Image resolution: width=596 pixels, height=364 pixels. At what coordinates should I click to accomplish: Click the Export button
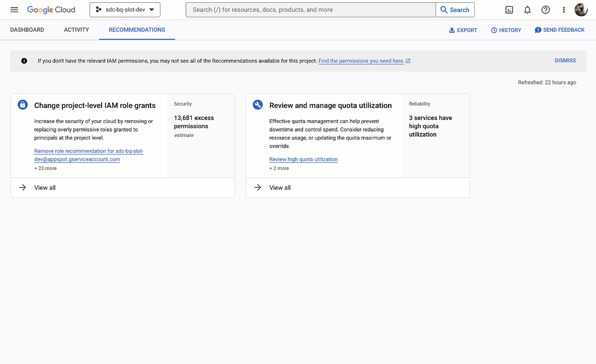tap(463, 30)
